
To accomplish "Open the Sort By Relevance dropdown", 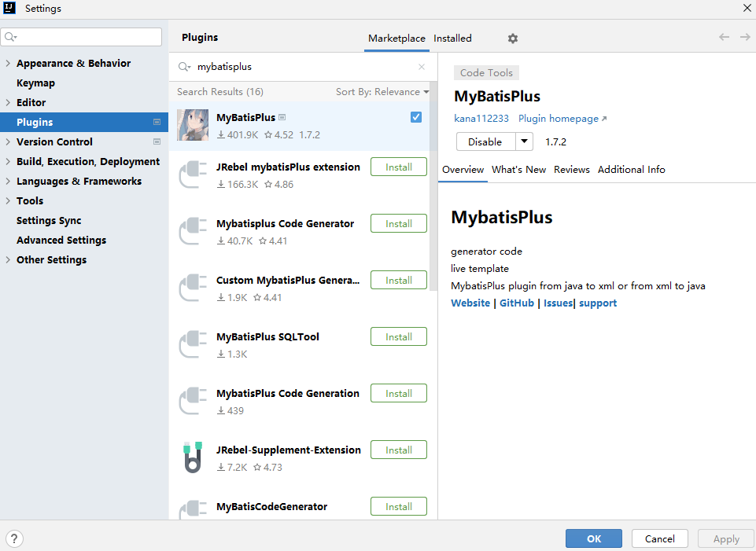I will [382, 91].
